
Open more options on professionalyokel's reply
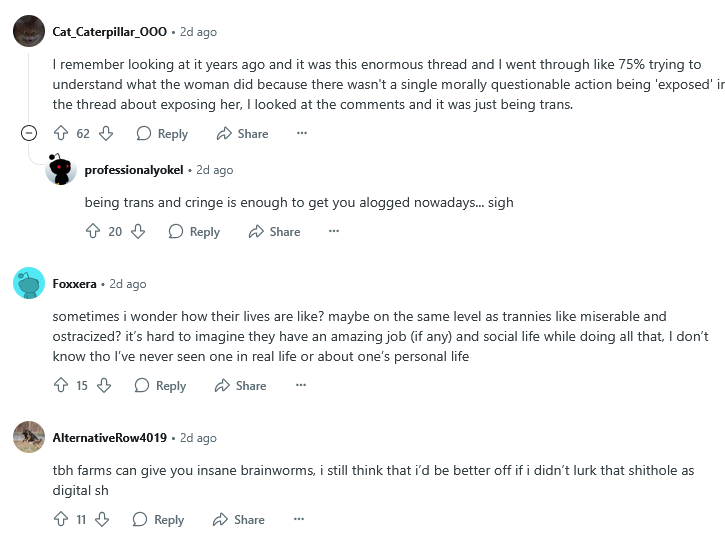[334, 231]
